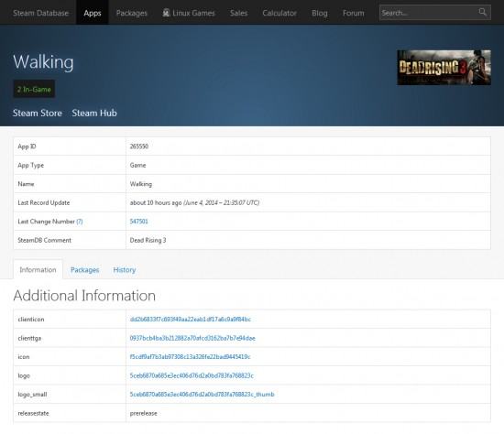This screenshot has height=434, width=504.
Task: Open the logo hash link
Action: pos(192,375)
